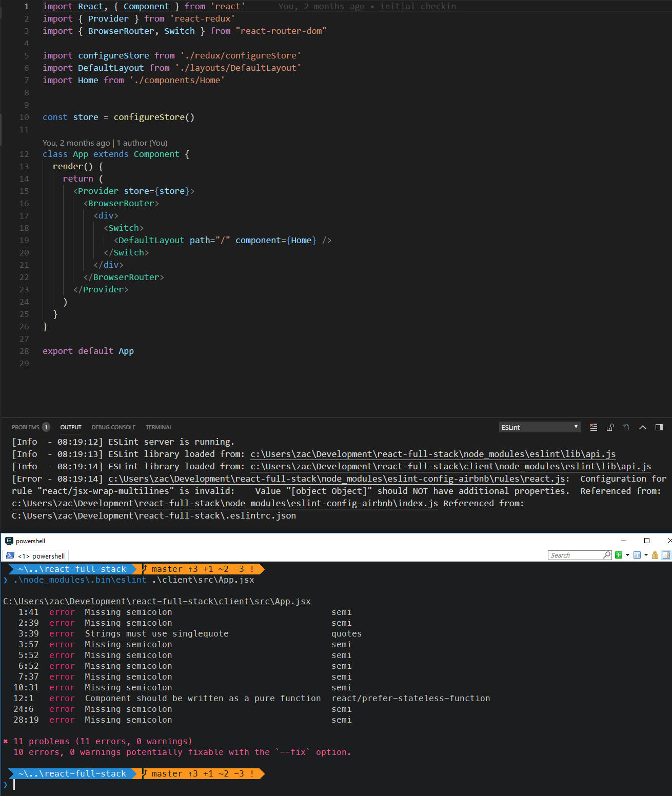Create a new console with green plus
The height and width of the screenshot is (796, 672).
[x=619, y=555]
